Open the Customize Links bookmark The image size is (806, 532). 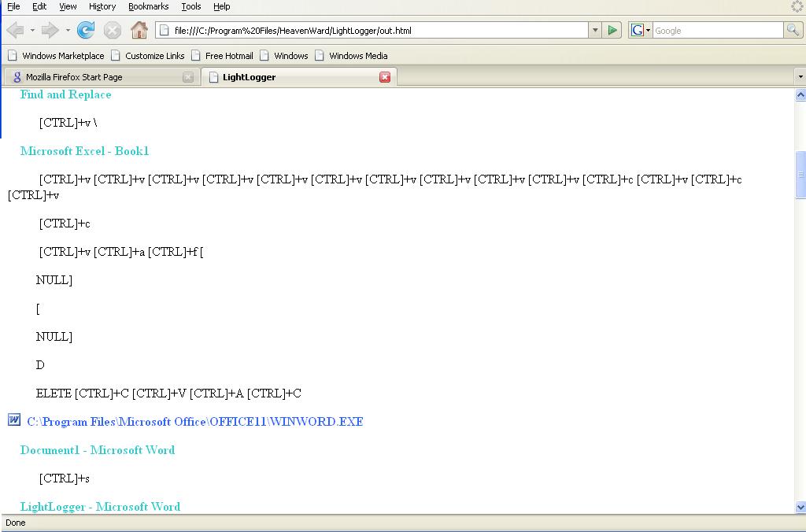click(148, 56)
